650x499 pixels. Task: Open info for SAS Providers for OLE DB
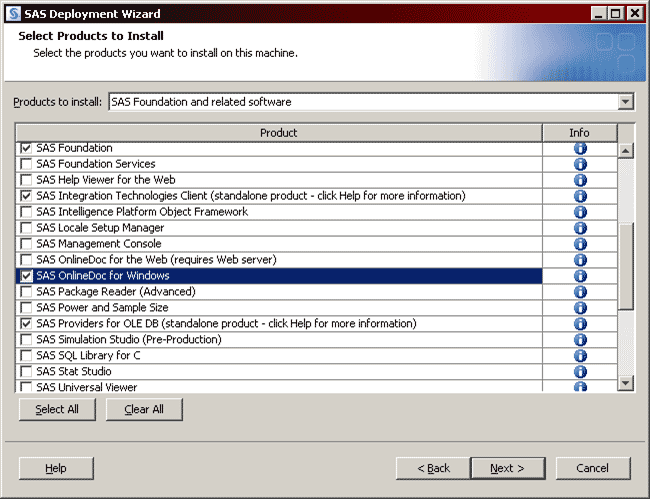click(x=580, y=324)
